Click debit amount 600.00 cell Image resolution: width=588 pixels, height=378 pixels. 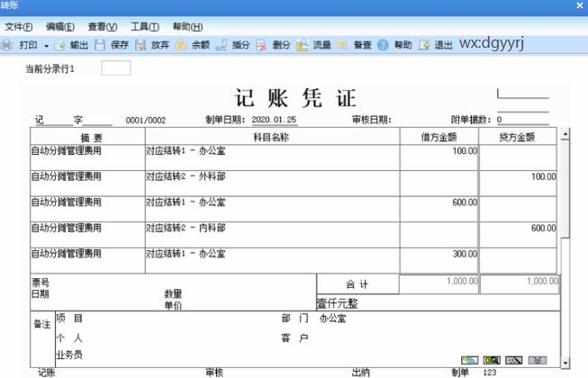tap(439, 209)
